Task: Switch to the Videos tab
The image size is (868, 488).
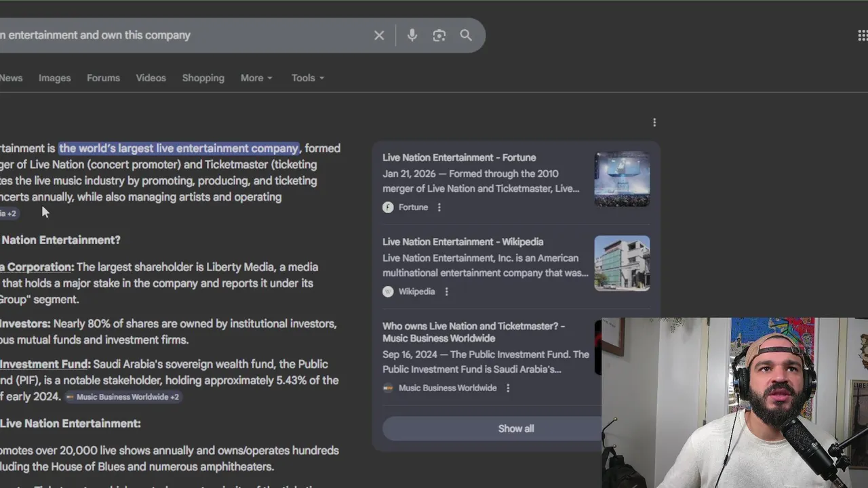Action: [151, 78]
